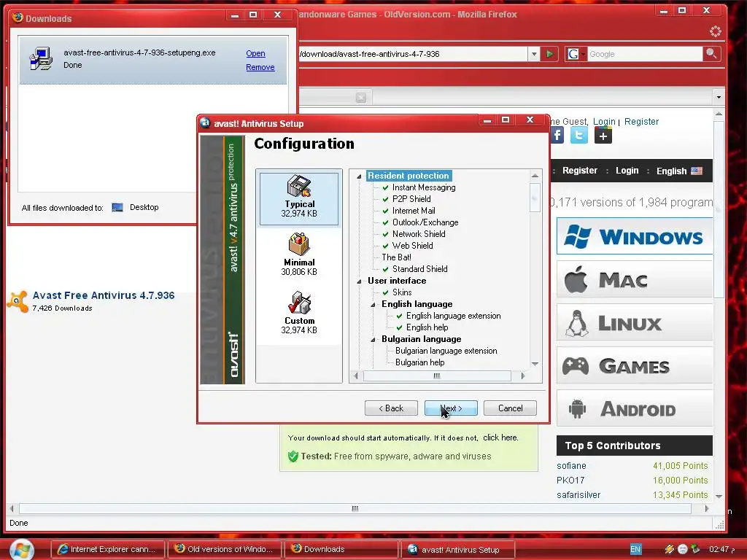Click the webpage horizontal scrollbar thumb

[x=355, y=508]
